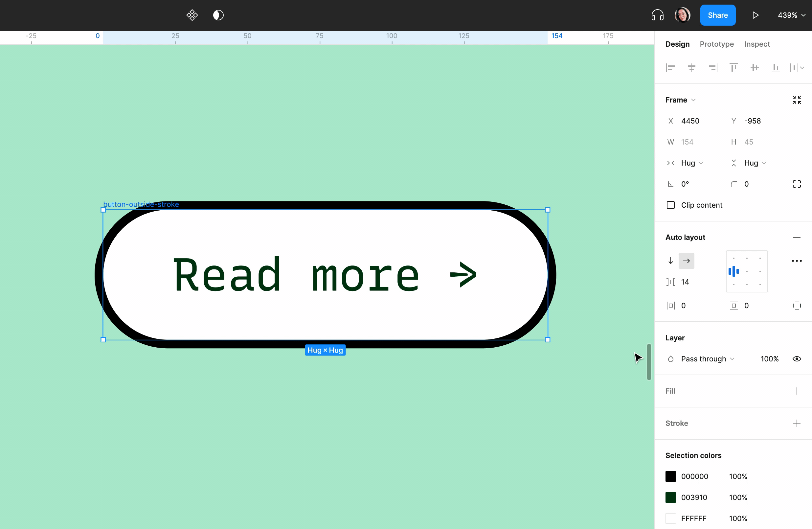Switch to the Inspect tab
Screen dimensions: 812x529
(x=757, y=44)
